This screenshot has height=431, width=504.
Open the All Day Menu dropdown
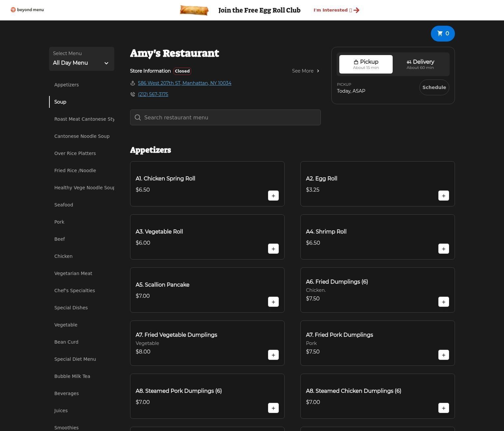point(81,59)
